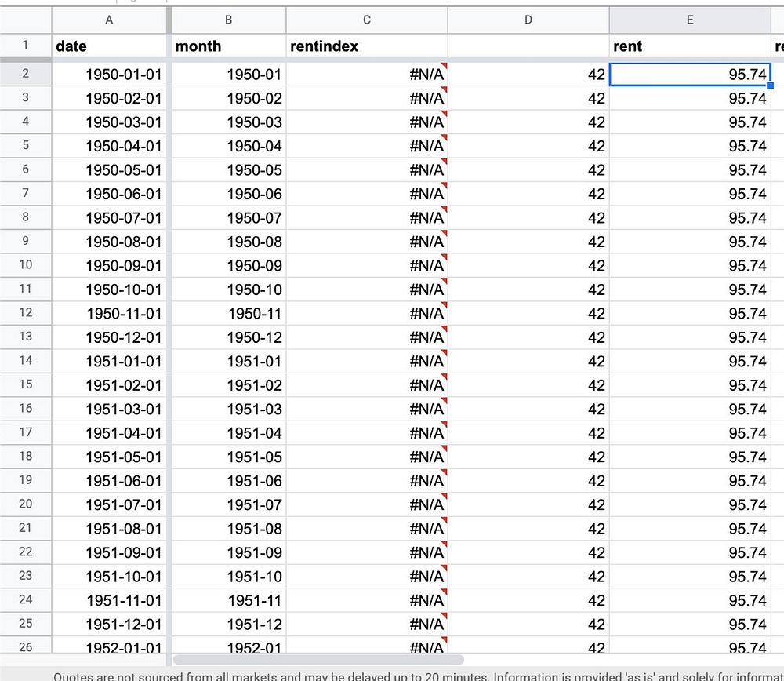Click cell containing 1950-06-01
Screen dimensions: 784x681
coord(109,194)
